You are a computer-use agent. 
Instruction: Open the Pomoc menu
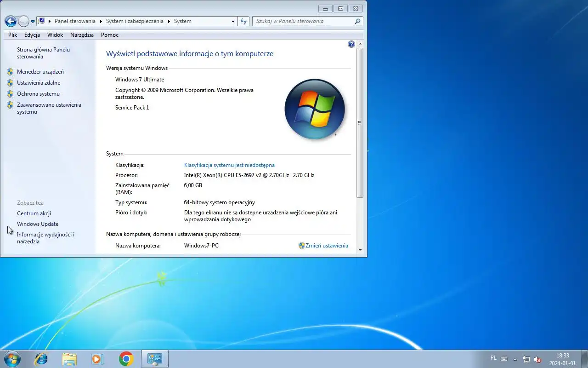click(x=110, y=35)
